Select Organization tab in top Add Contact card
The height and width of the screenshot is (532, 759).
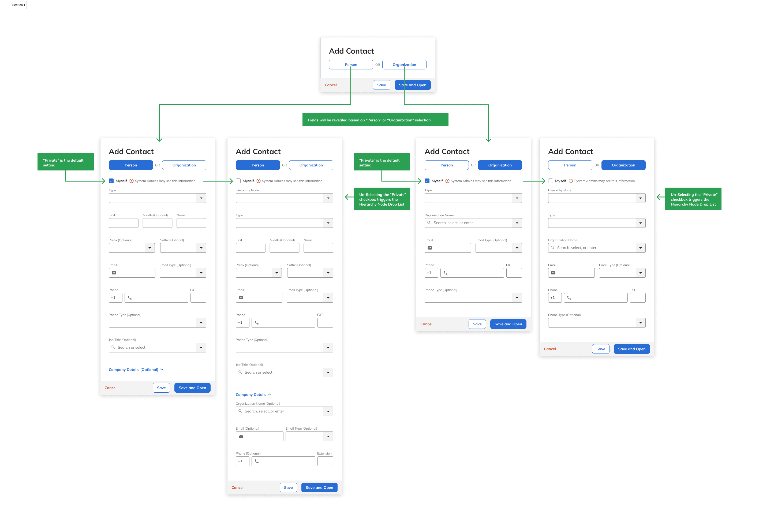pyautogui.click(x=404, y=65)
